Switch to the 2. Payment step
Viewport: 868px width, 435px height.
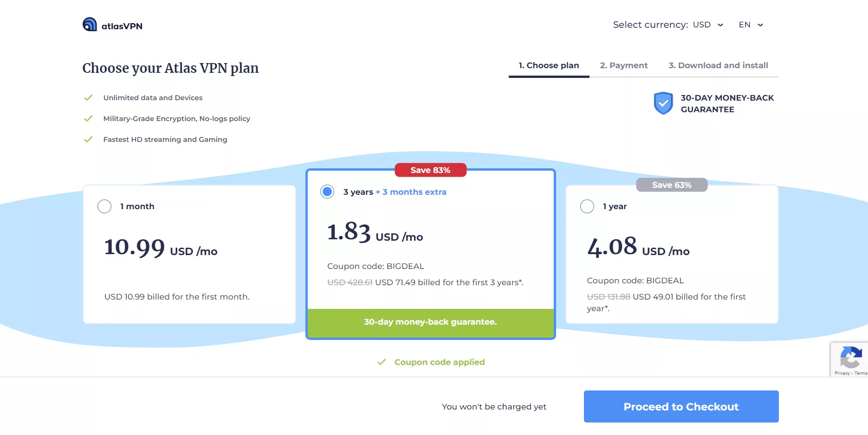[x=623, y=65]
